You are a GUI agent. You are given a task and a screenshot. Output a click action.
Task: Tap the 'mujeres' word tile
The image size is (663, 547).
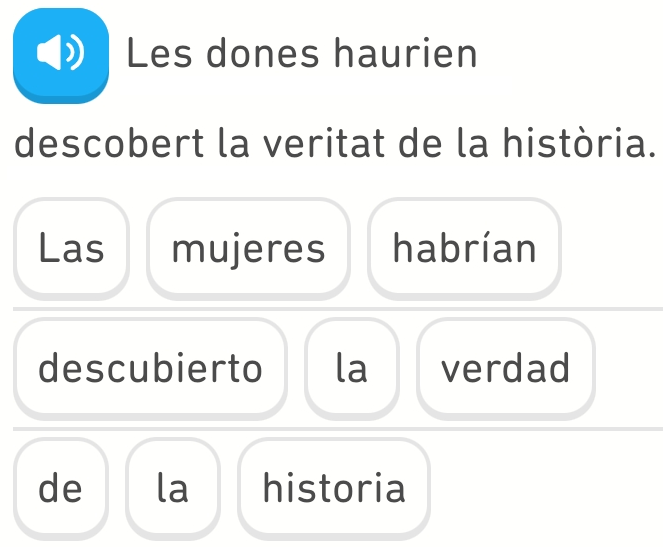pos(249,248)
